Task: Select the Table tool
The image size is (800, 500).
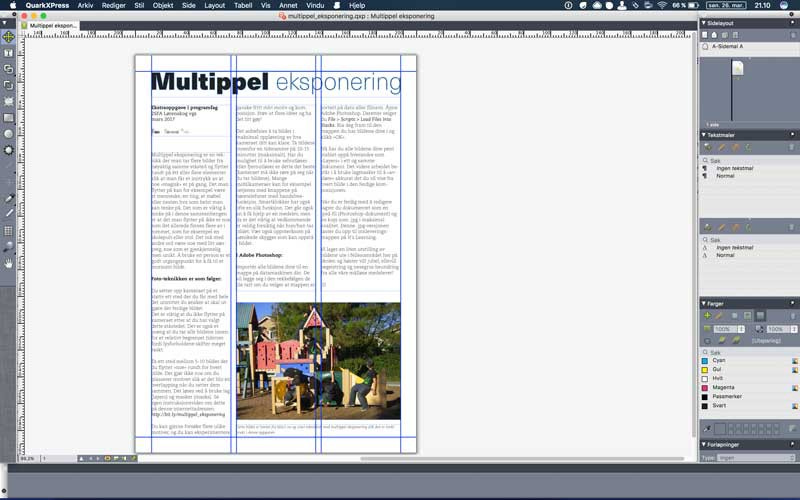Action: click(8, 231)
